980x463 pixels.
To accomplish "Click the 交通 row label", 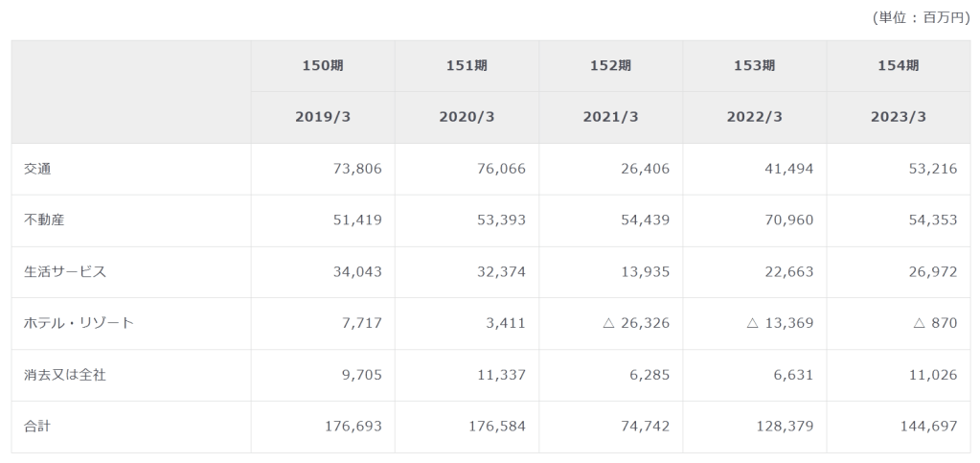I will pyautogui.click(x=37, y=169).
